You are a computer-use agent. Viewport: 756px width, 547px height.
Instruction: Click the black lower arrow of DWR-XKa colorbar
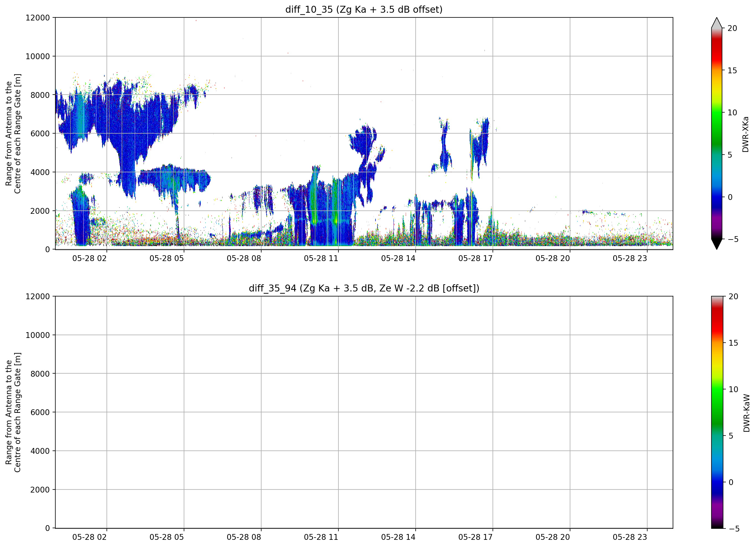717,244
